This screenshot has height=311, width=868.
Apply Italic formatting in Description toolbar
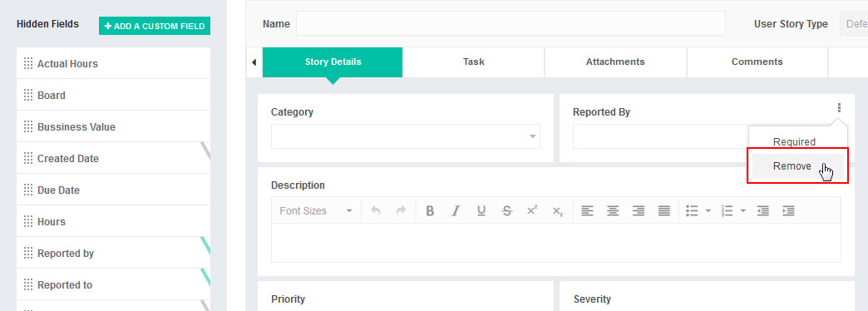click(456, 211)
